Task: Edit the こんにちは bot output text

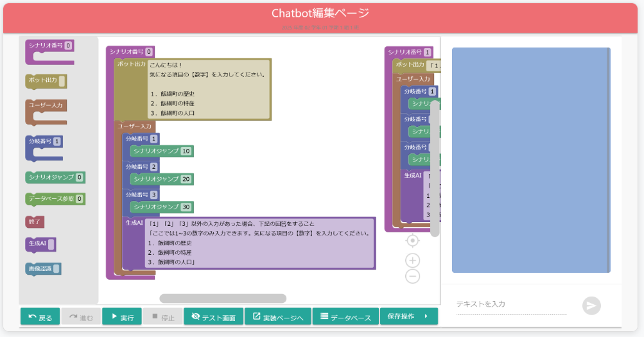Action: coord(209,89)
